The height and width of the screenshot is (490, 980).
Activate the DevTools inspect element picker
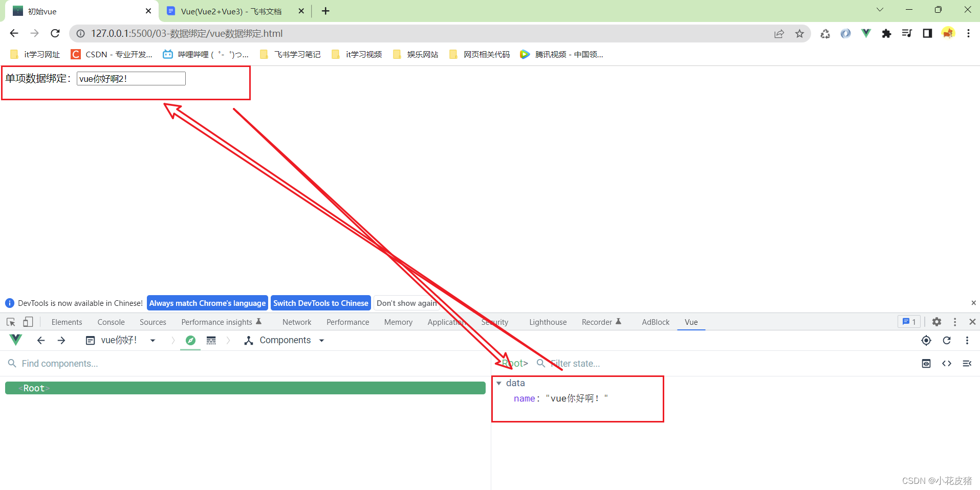(x=11, y=322)
